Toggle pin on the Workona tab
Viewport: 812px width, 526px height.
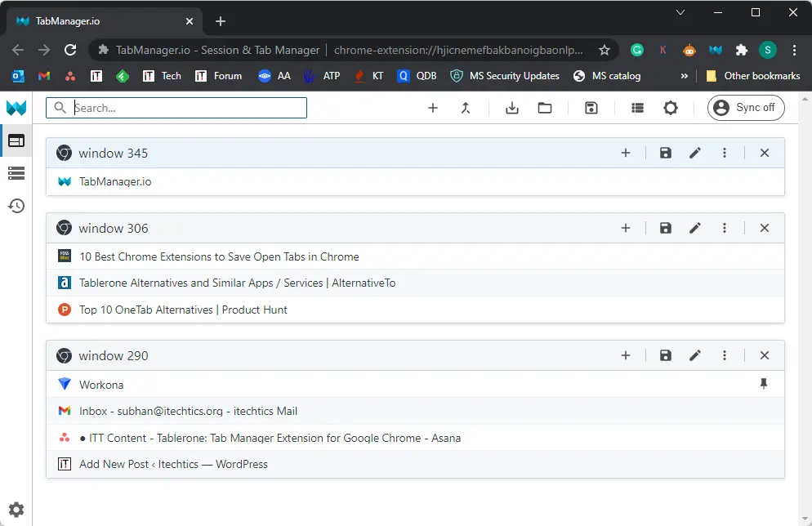click(763, 384)
